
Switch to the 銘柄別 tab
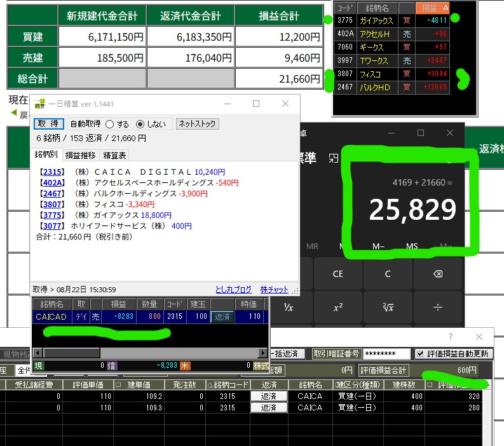pos(46,154)
